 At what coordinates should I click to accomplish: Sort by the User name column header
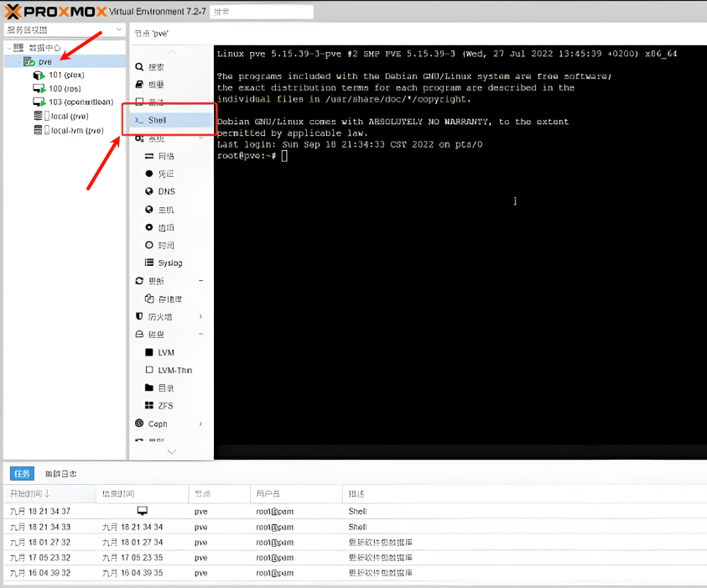(x=297, y=494)
